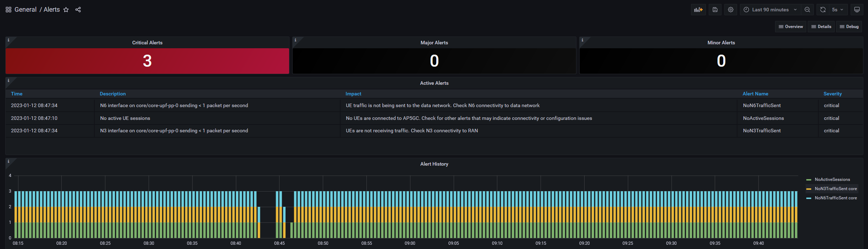The width and height of the screenshot is (868, 249).
Task: Share the dashboard via share icon
Action: [78, 10]
